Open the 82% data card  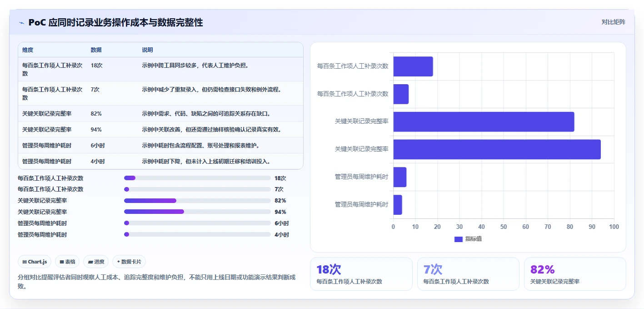(x=575, y=274)
